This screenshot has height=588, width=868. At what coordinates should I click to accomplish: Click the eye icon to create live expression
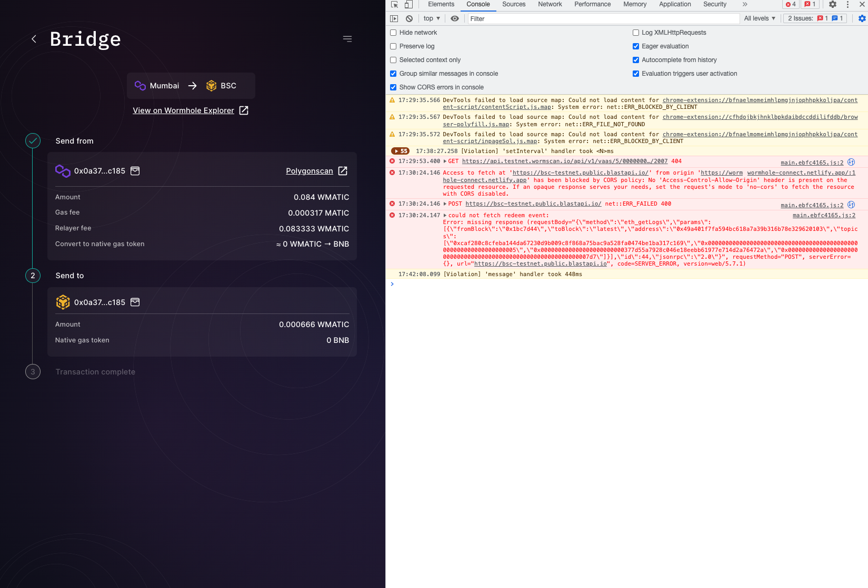(455, 18)
